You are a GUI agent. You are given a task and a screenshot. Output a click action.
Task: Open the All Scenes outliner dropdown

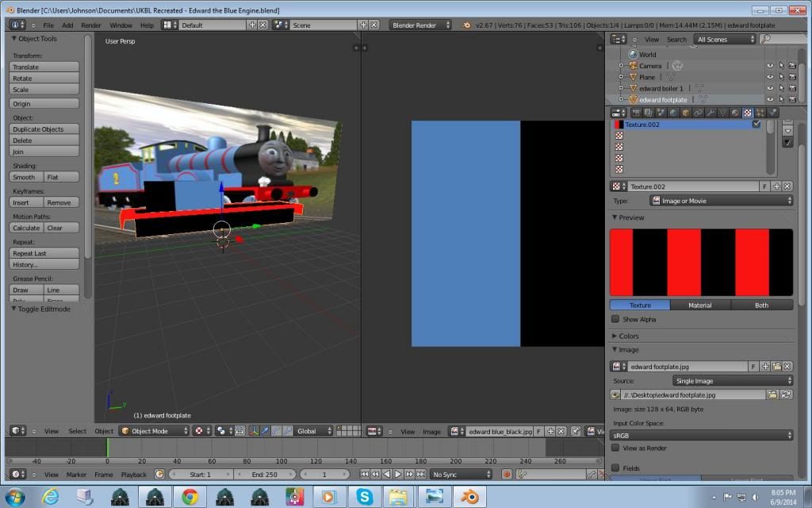pos(725,40)
